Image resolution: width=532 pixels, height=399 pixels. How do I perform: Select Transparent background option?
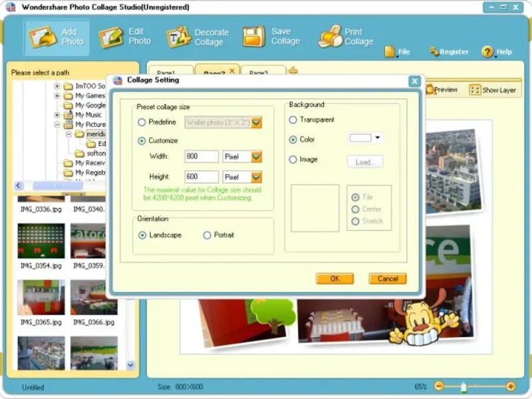[293, 120]
